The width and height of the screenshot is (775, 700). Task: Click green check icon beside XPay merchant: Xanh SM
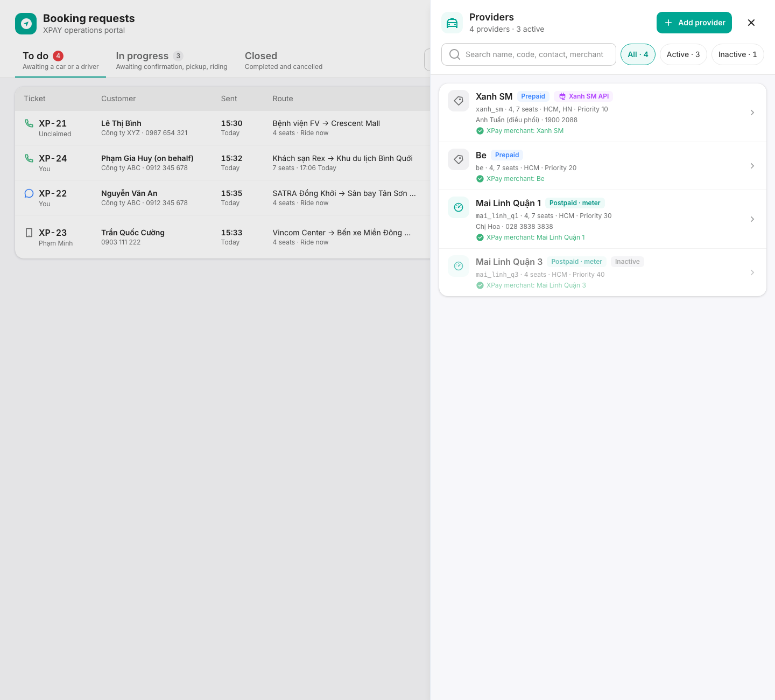click(480, 131)
